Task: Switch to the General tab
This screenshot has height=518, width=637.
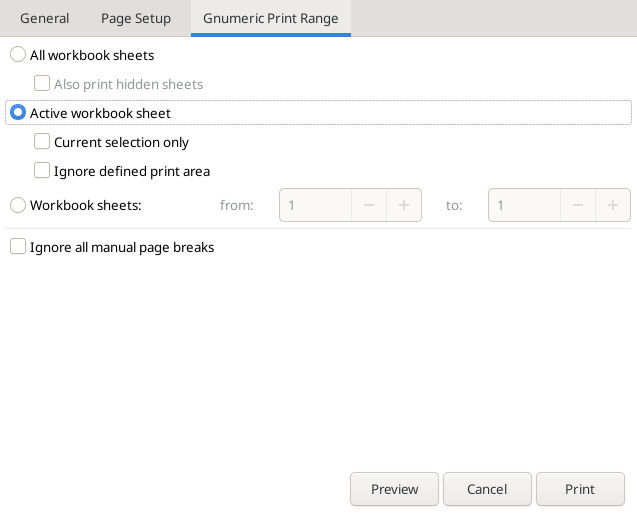Action: 44,18
